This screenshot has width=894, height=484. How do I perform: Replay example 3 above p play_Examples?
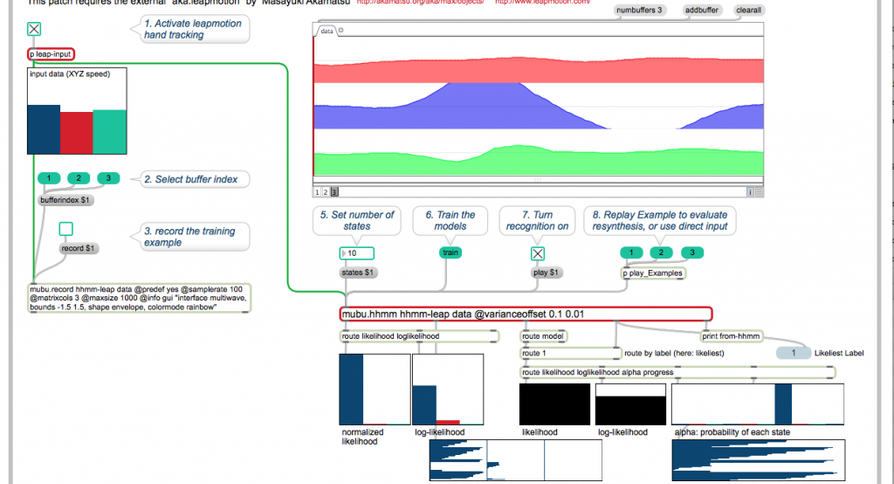coord(692,253)
